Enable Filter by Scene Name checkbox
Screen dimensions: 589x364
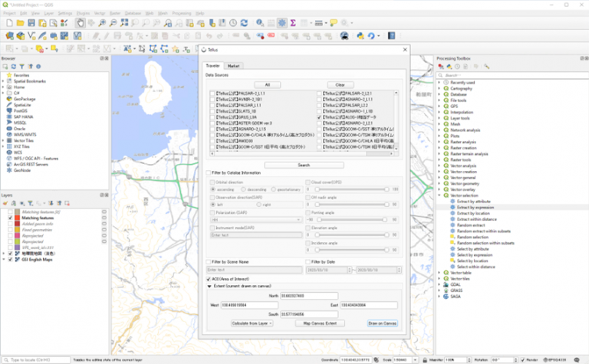[x=209, y=262]
